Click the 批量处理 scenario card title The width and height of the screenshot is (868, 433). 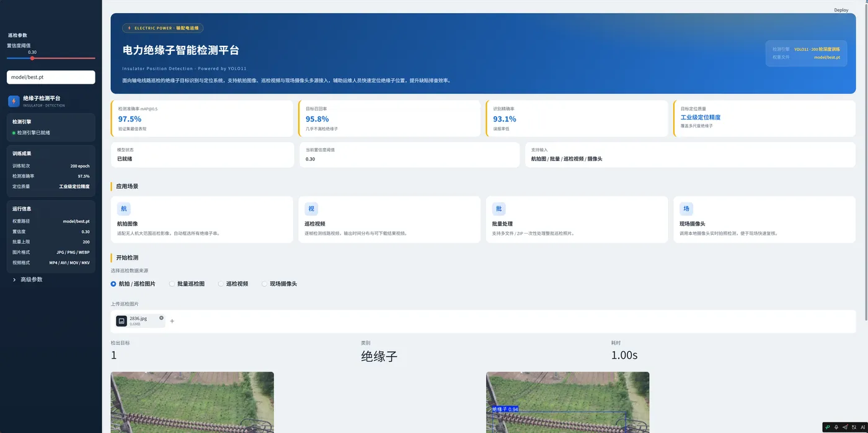click(x=502, y=224)
